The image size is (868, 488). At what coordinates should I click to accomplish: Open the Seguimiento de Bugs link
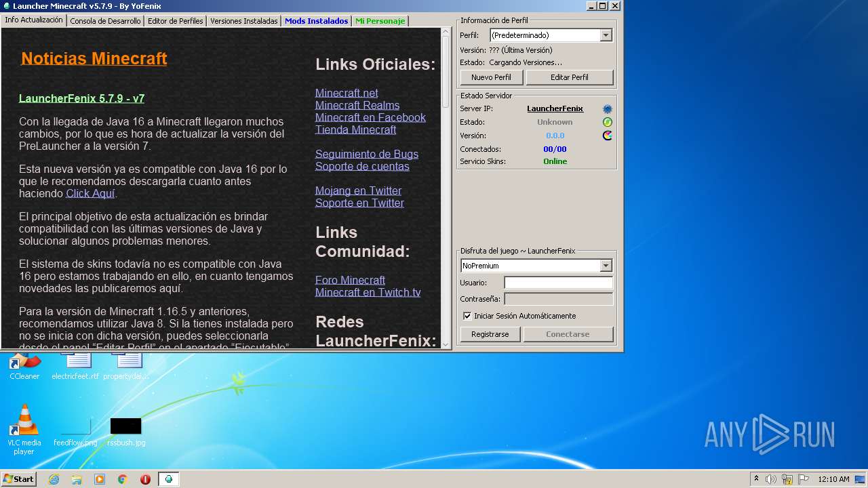click(367, 154)
